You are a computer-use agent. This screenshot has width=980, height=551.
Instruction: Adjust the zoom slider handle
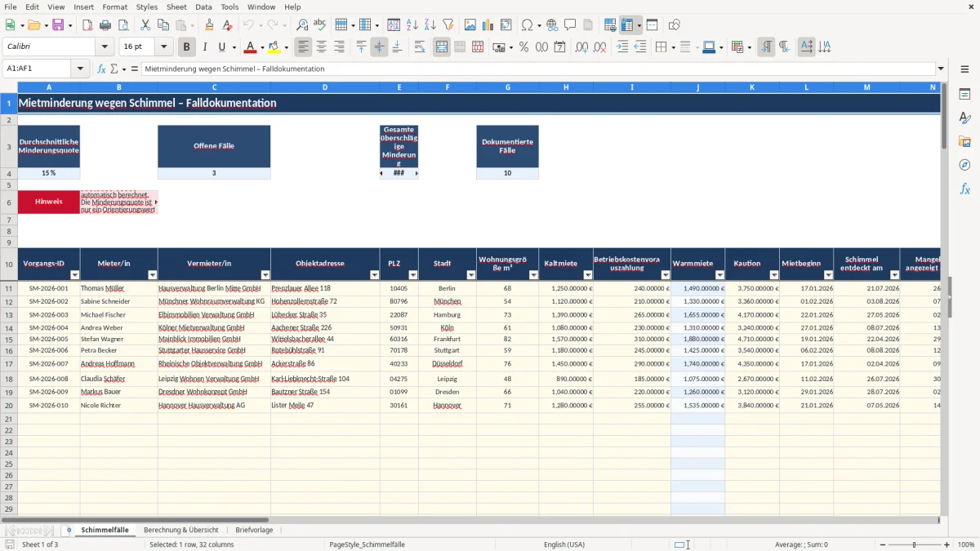(x=915, y=544)
